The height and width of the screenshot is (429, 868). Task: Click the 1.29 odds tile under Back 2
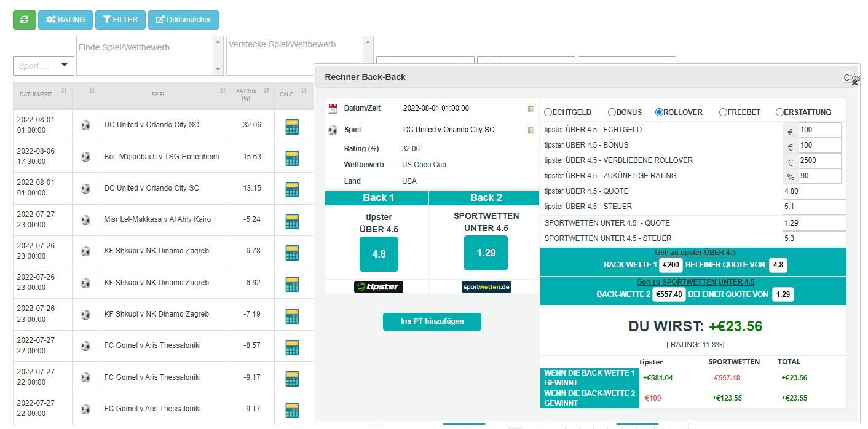click(486, 253)
